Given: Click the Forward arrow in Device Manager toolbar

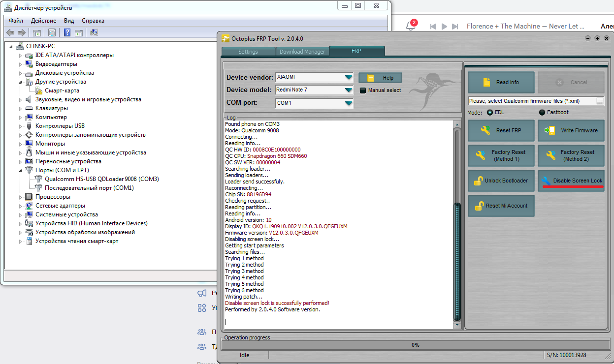Looking at the screenshot, I should [x=22, y=32].
